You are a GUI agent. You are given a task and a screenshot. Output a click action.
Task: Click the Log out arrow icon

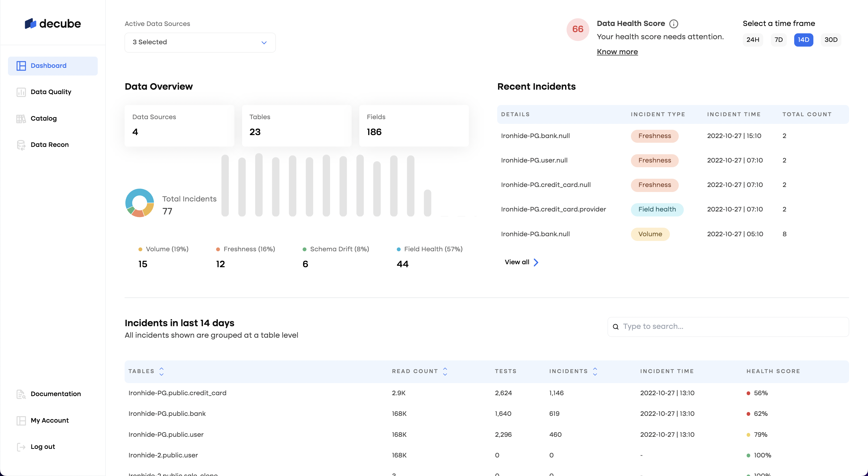pyautogui.click(x=21, y=447)
